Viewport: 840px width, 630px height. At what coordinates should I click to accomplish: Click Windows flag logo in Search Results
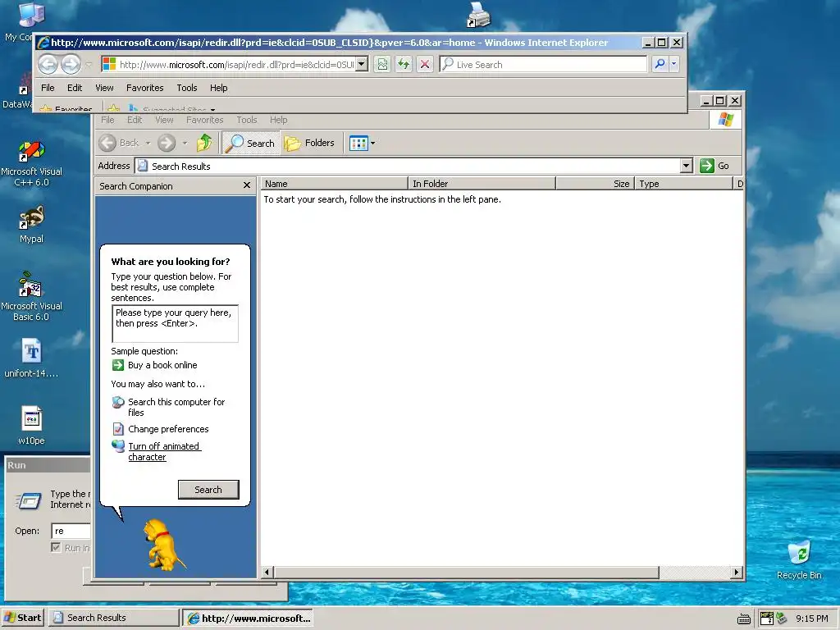[726, 120]
